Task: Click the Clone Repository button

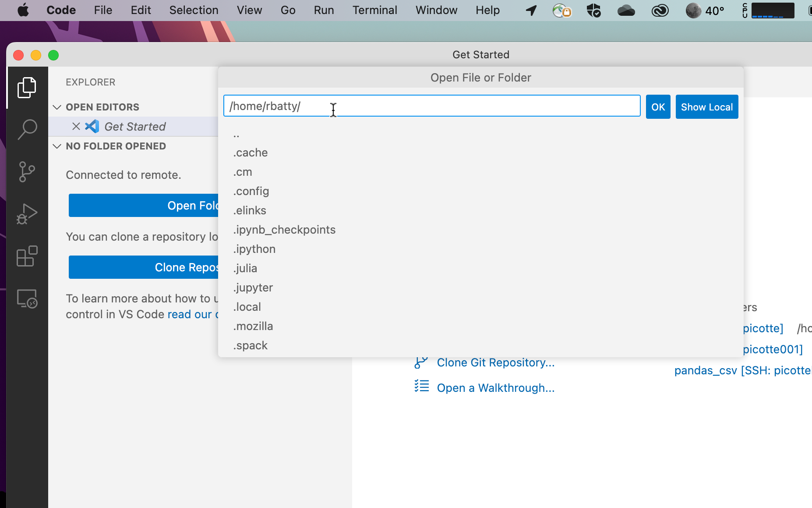Action: [144, 267]
